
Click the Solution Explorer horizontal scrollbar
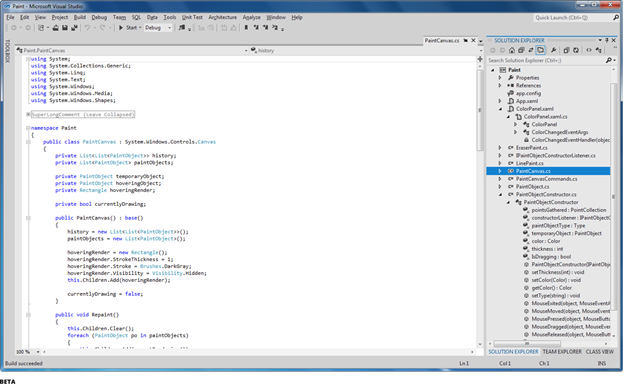527,344
